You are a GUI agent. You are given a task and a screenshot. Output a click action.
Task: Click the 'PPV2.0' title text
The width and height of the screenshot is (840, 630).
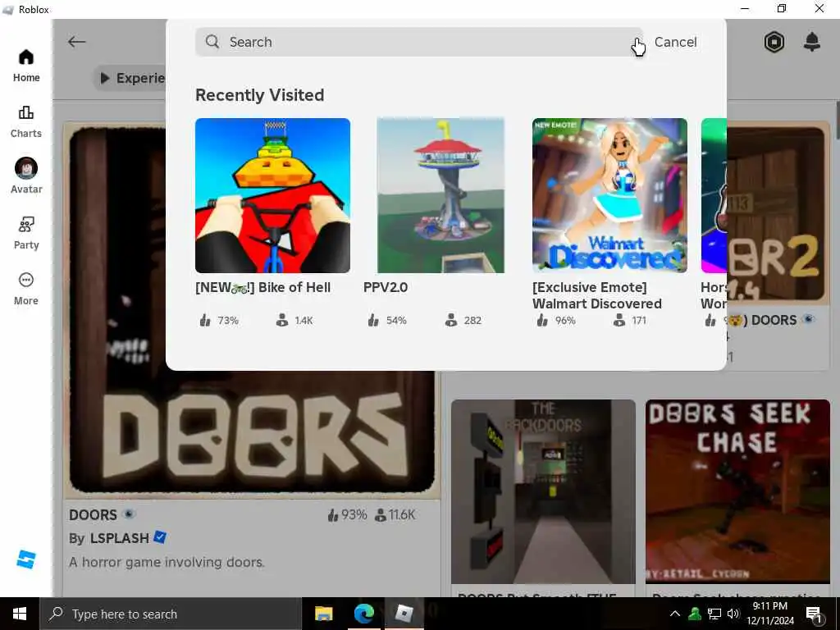pos(386,287)
